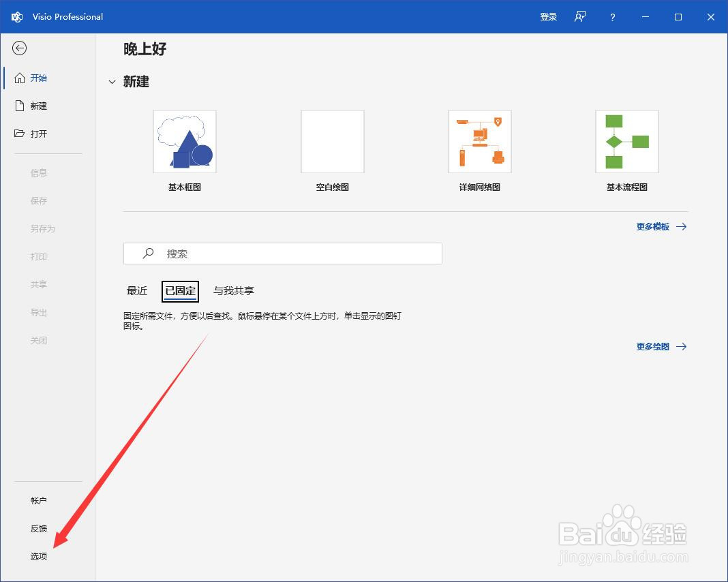728x582 pixels.
Task: Click the Visio logo in title bar
Action: (x=17, y=17)
